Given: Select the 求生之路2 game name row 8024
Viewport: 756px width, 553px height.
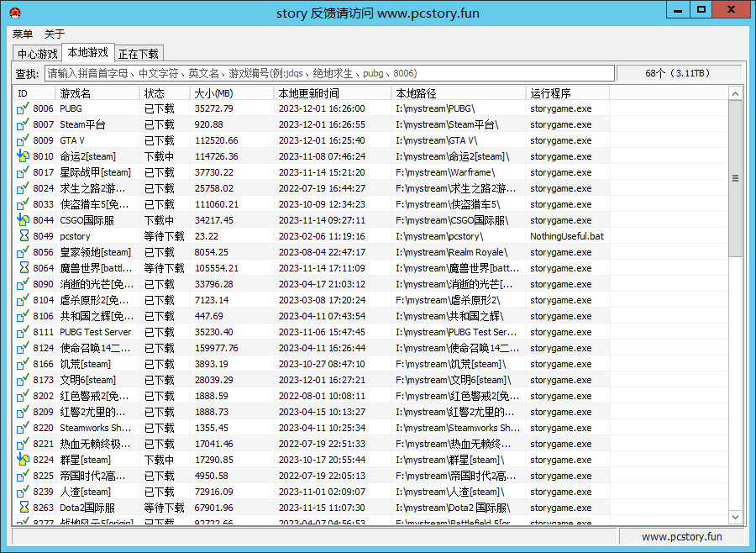Looking at the screenshot, I should pyautogui.click(x=92, y=188).
